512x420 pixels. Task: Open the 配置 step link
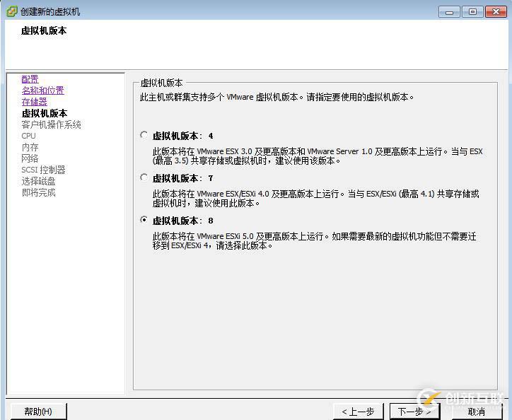(x=30, y=79)
